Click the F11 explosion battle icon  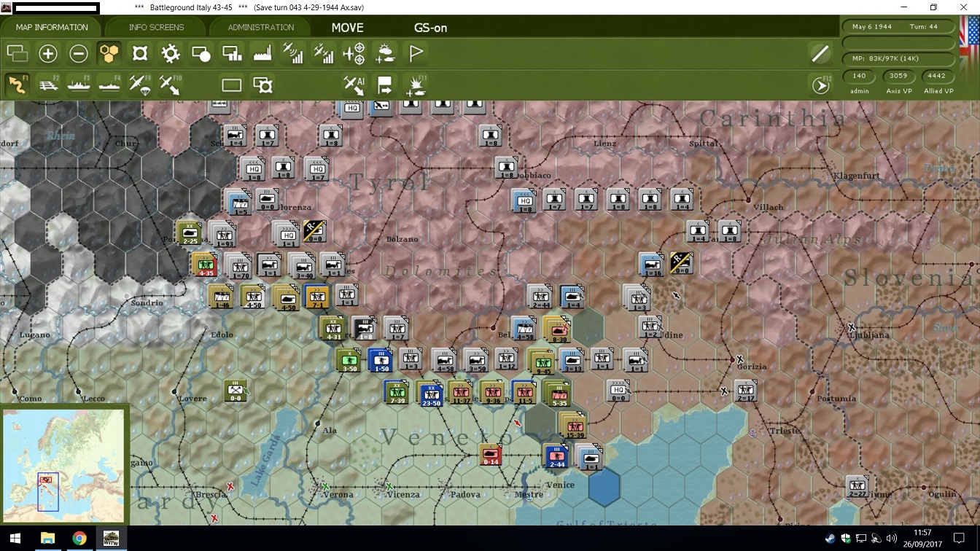point(416,85)
